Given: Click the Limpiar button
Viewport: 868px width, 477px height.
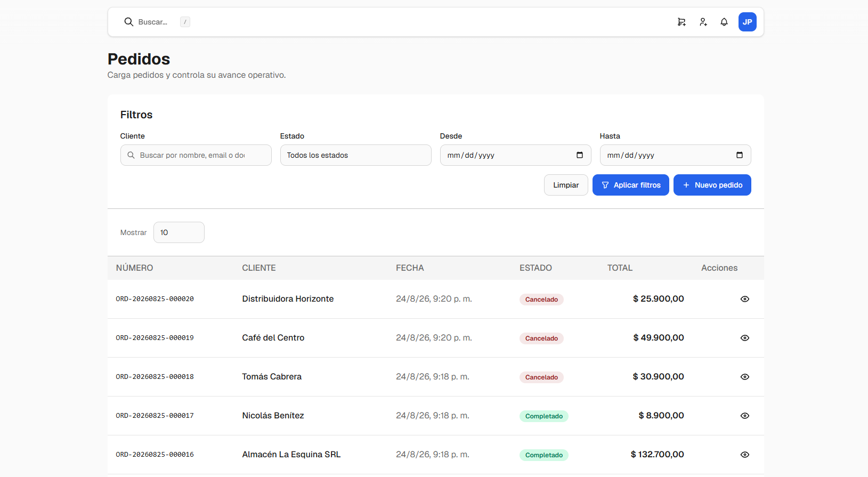Looking at the screenshot, I should coord(566,185).
